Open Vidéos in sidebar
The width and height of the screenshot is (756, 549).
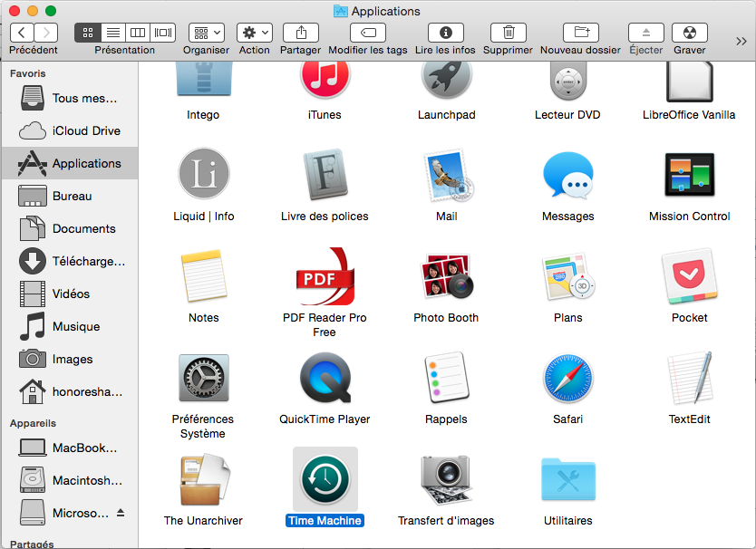pyautogui.click(x=70, y=294)
